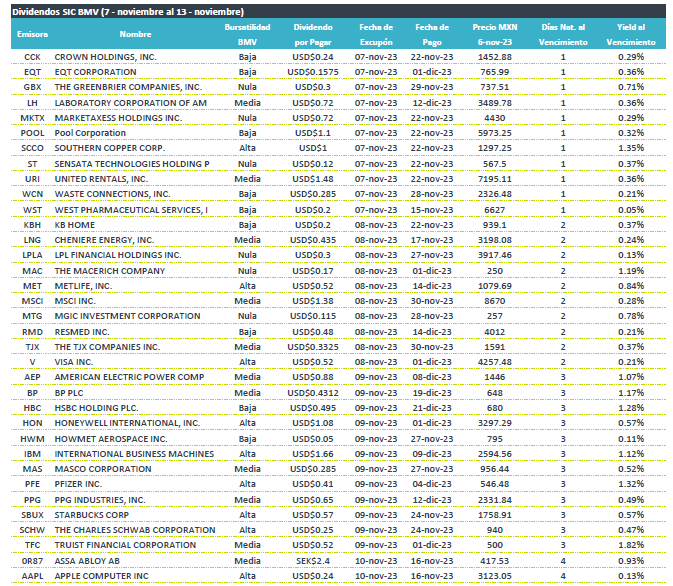Select RESMED INC. name cell
Screen dimensions: 673x586
pos(82,332)
